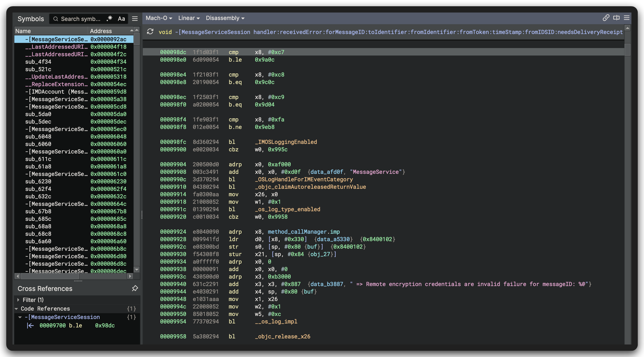Click method_callManager.imp reference
The width and height of the screenshot is (644, 357).
point(304,232)
